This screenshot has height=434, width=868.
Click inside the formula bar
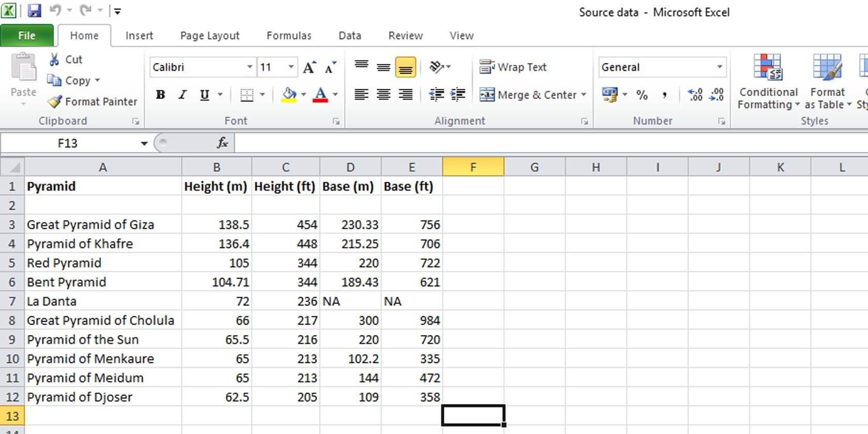pos(551,143)
